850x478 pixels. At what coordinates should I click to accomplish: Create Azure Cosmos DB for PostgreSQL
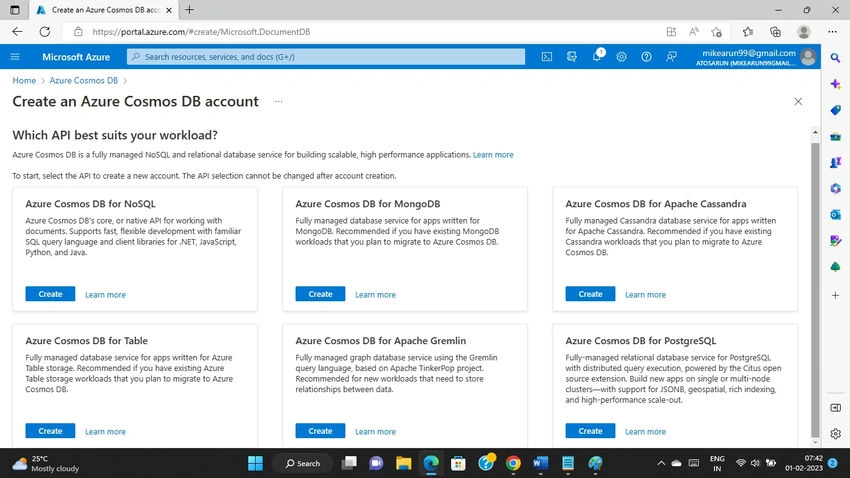(590, 431)
